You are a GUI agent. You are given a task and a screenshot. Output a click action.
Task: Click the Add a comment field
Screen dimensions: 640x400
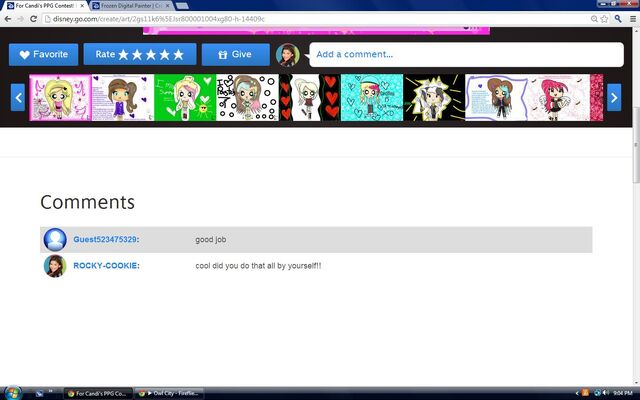tap(467, 55)
